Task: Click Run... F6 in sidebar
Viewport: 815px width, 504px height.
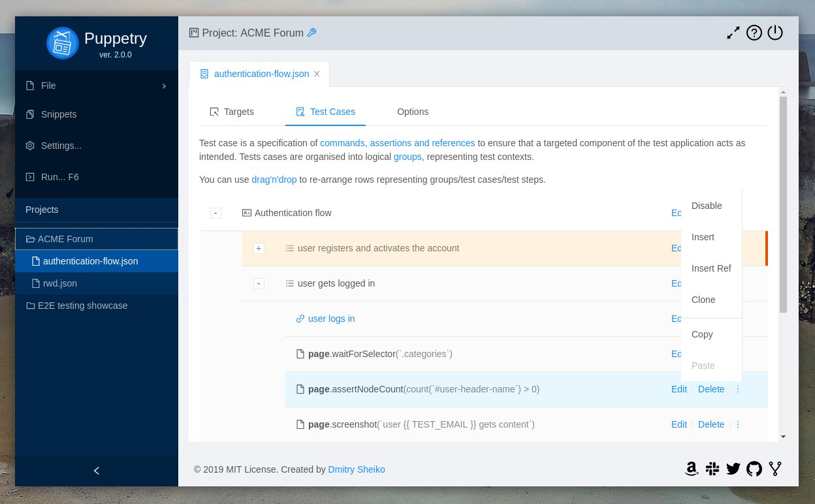Action: [97, 177]
